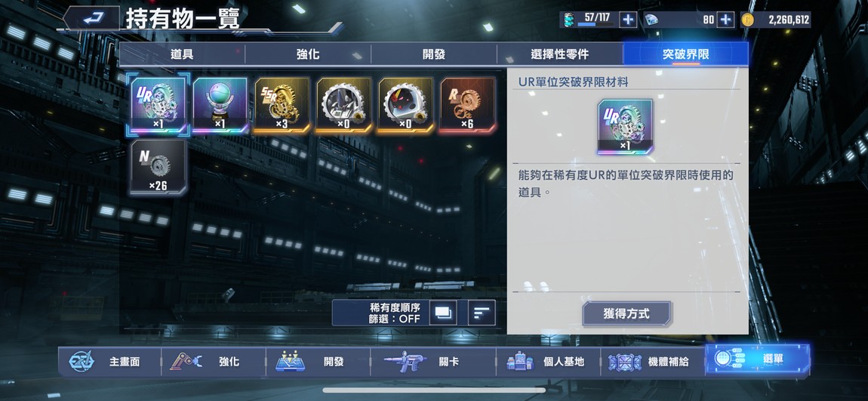Image resolution: width=868 pixels, height=401 pixels.
Task: Open the sort order list icon
Action: pos(482,313)
